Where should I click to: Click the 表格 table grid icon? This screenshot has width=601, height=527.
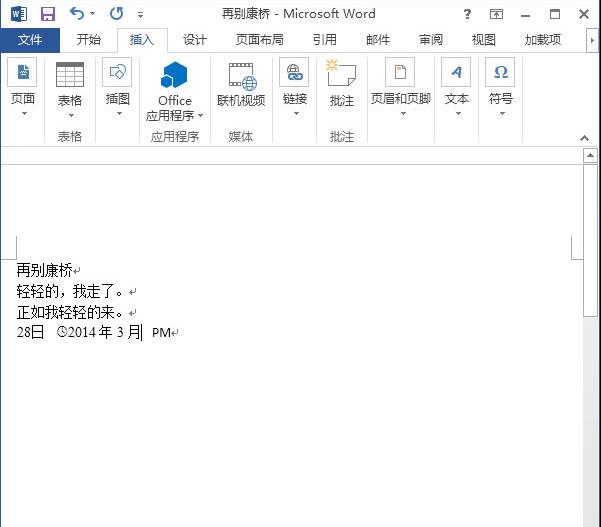pos(70,75)
